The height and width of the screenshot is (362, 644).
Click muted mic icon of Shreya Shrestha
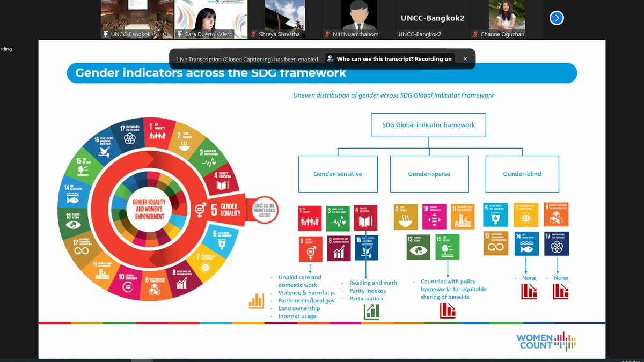(253, 34)
